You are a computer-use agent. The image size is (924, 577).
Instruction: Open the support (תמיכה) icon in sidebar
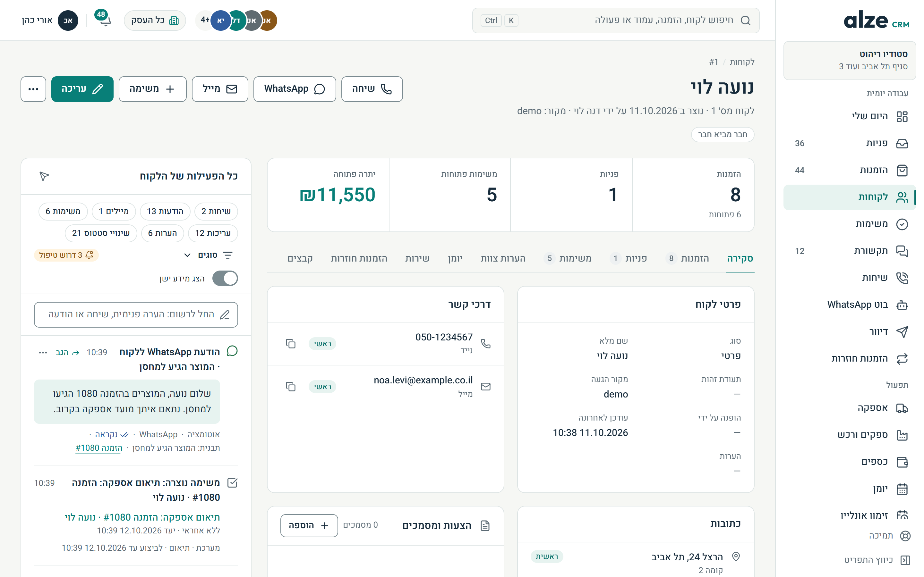[x=905, y=536]
